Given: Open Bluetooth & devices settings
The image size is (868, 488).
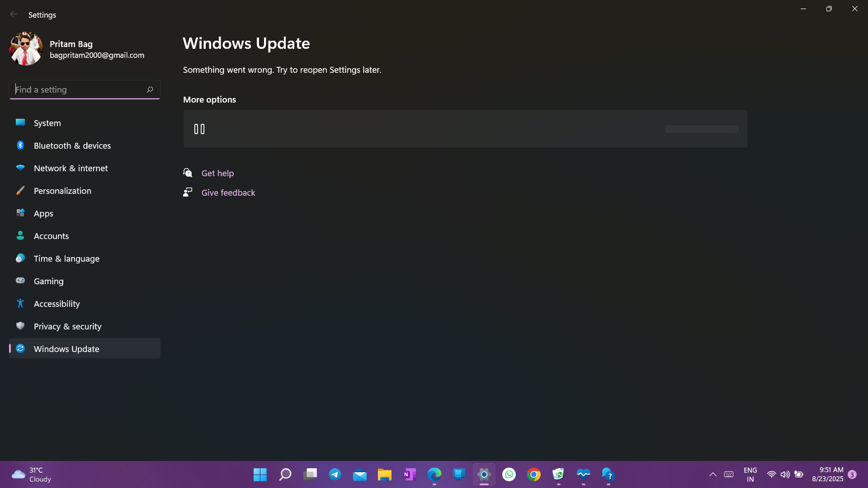Looking at the screenshot, I should (x=85, y=145).
